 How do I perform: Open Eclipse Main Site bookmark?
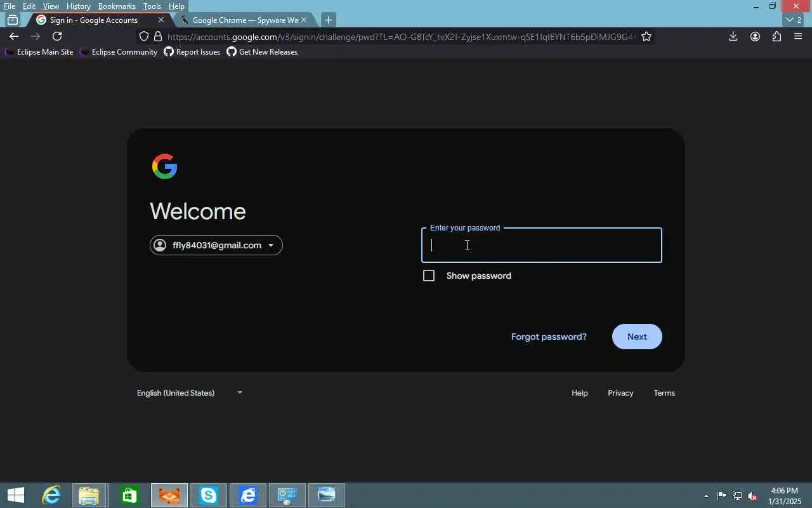pos(39,52)
